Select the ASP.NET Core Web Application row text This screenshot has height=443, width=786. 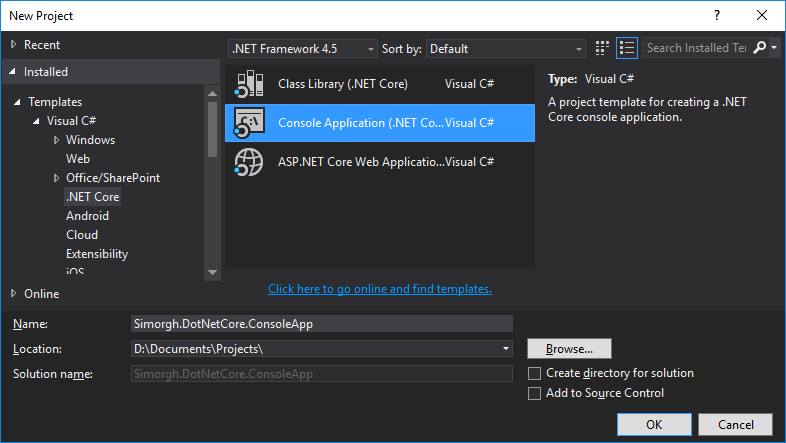[x=361, y=162]
